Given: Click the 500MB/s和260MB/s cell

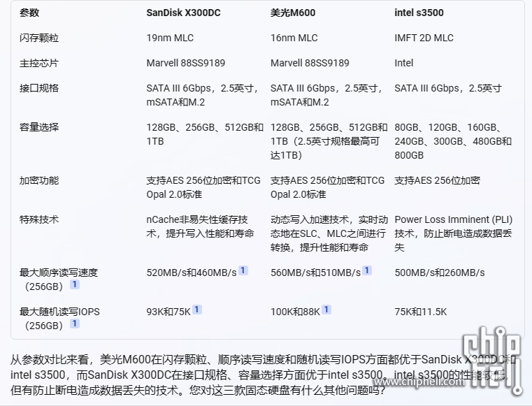Looking at the screenshot, I should point(440,273).
